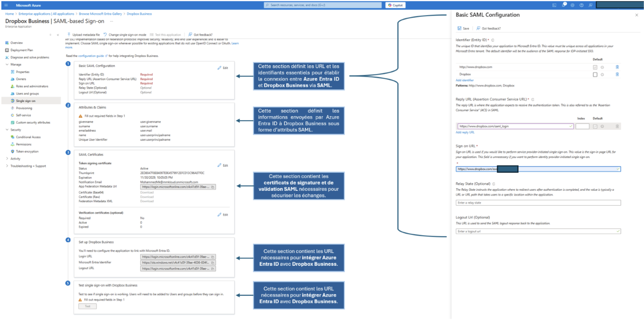Show info for Reply URL heading
Screen dimensions: 644x335
(x=533, y=100)
